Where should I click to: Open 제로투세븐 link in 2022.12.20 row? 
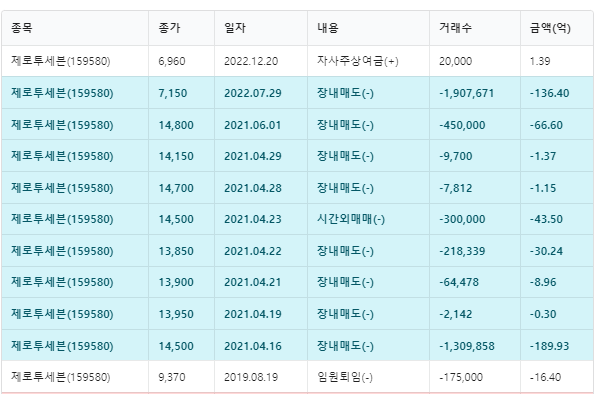click(x=61, y=61)
